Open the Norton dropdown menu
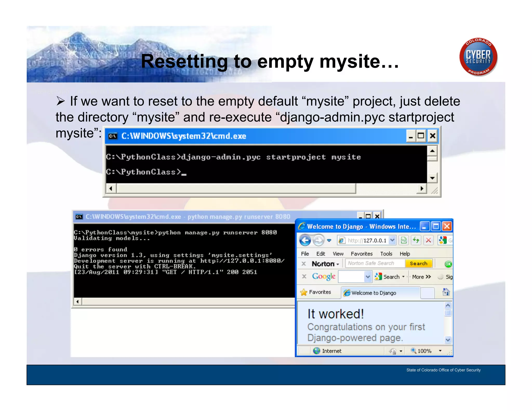This screenshot has width=532, height=411. [325, 264]
